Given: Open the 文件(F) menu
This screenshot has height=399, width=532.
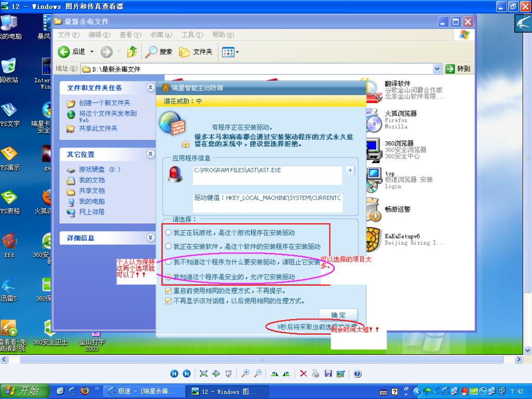Looking at the screenshot, I should (68, 35).
